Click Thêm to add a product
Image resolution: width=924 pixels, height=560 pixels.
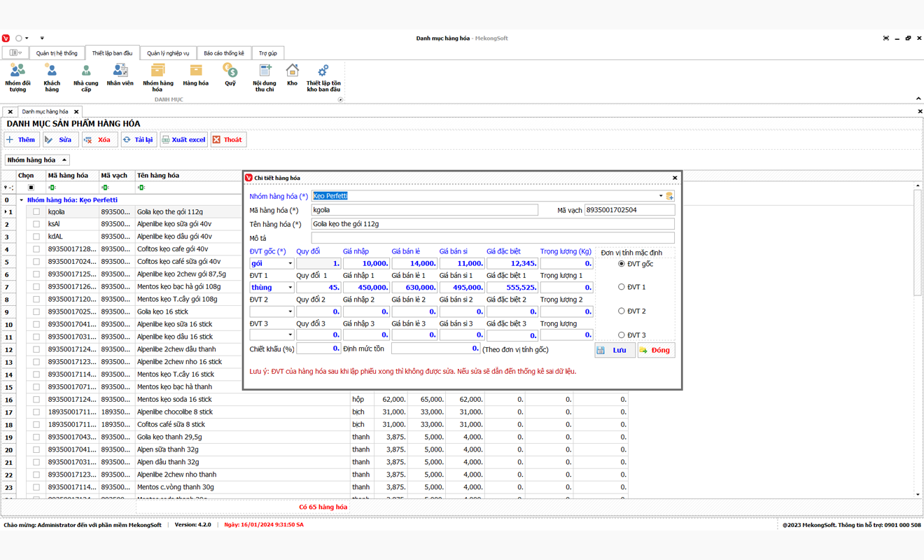click(x=21, y=140)
